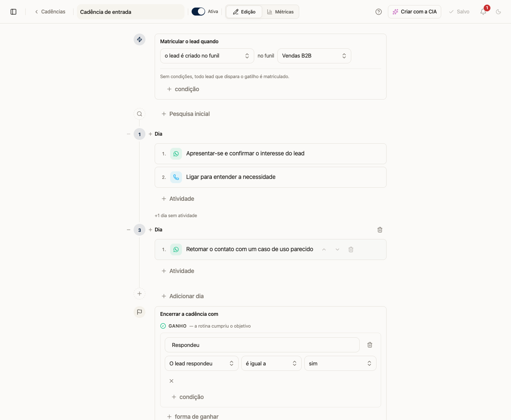Open Apresentar-se e confirmar o interesse activity
Image resolution: width=511 pixels, height=420 pixels.
click(271, 154)
